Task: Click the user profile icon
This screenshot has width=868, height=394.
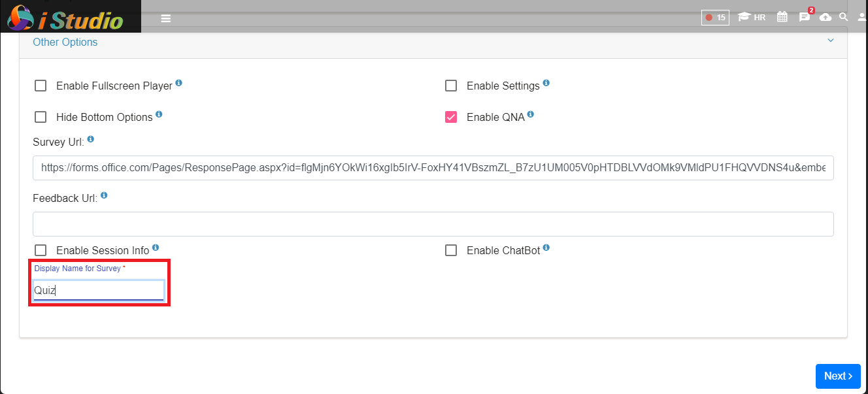Action: tap(862, 17)
